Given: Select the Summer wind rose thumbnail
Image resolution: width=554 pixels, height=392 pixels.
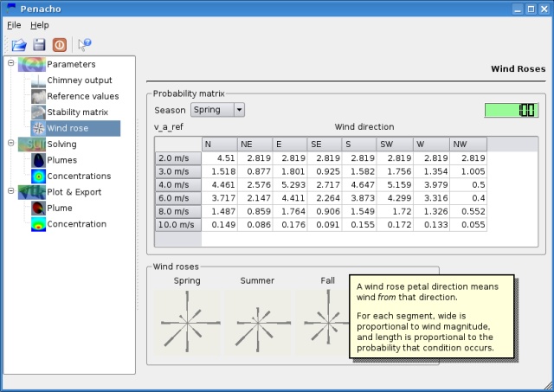Looking at the screenshot, I should click(258, 322).
